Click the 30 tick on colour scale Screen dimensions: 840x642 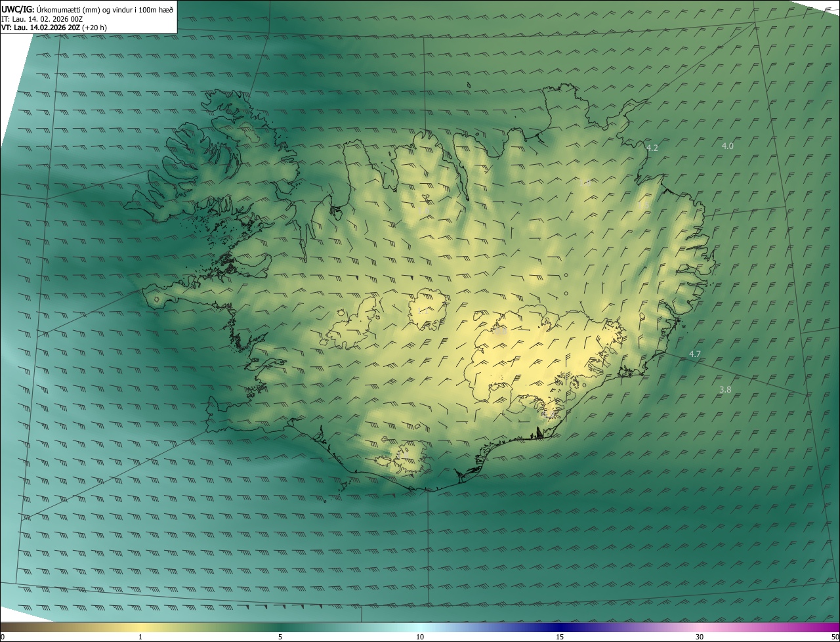pos(700,637)
